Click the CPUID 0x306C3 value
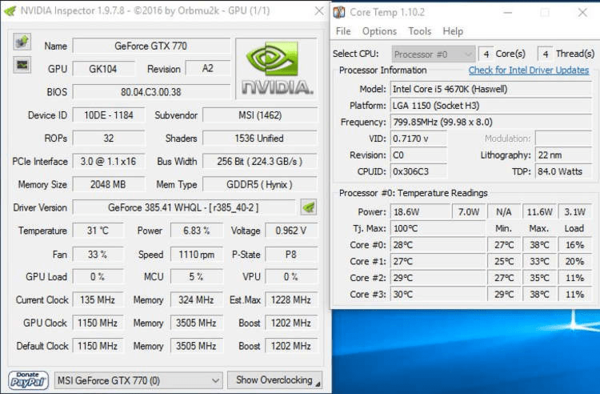Screen dimensions: 600x394 point(418,171)
